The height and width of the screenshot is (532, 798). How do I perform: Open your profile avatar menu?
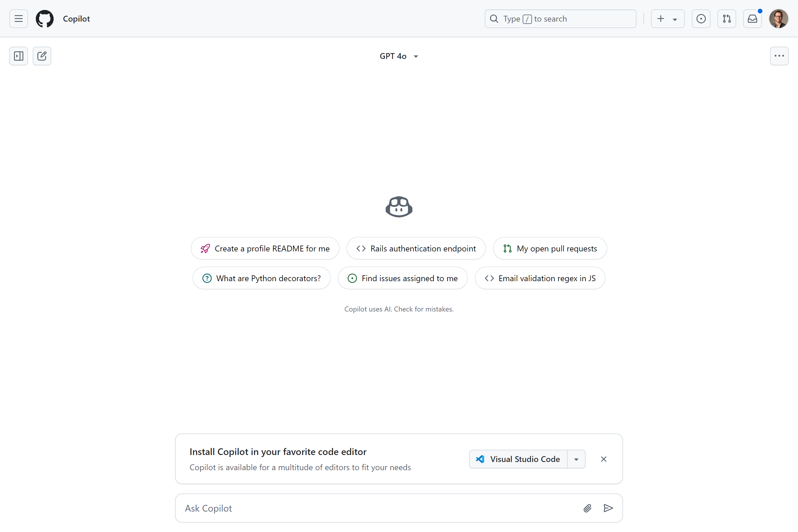pyautogui.click(x=778, y=19)
